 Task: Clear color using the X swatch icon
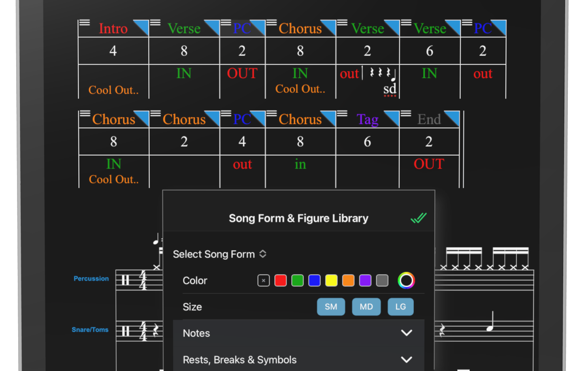coord(264,281)
